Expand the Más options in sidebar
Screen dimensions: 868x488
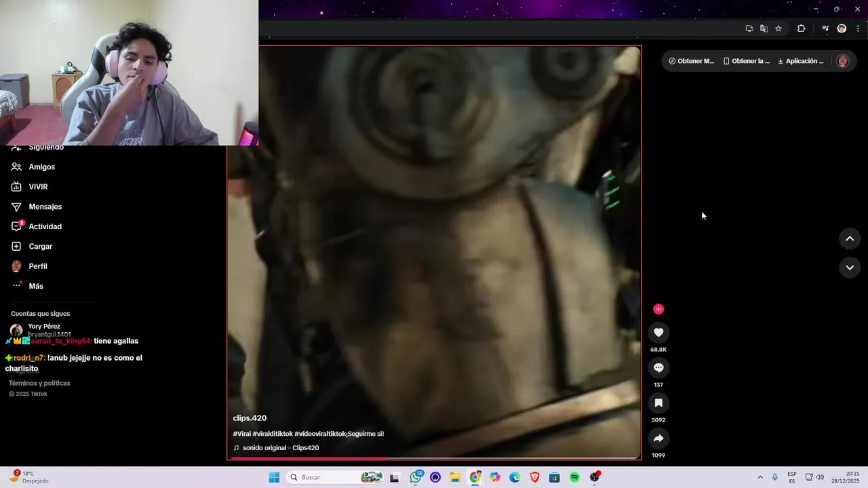point(36,286)
